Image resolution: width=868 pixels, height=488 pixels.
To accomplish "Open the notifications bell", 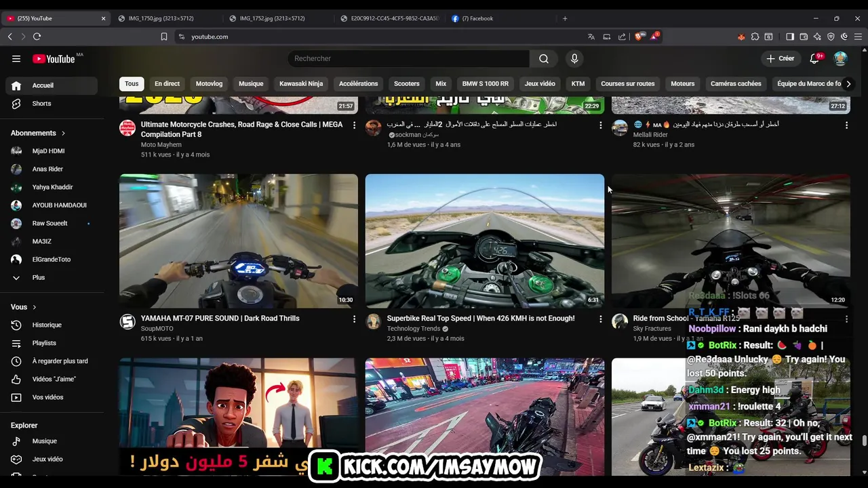I will click(x=814, y=59).
